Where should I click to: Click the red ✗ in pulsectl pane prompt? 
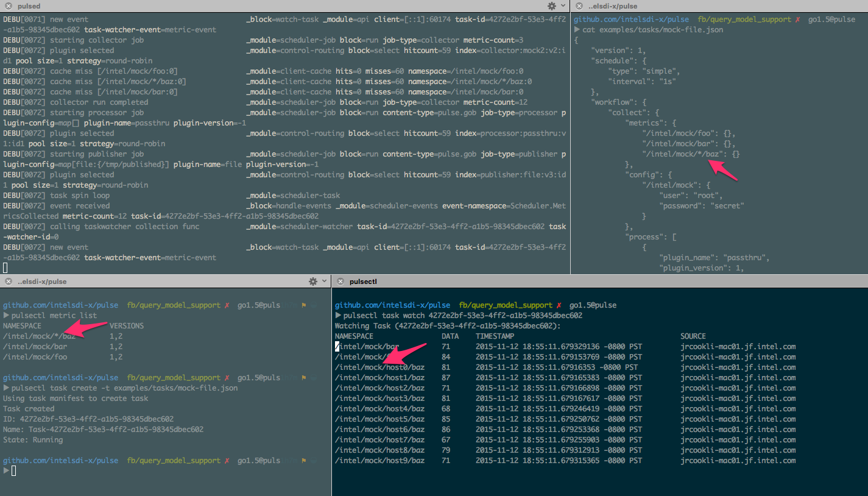tap(559, 305)
